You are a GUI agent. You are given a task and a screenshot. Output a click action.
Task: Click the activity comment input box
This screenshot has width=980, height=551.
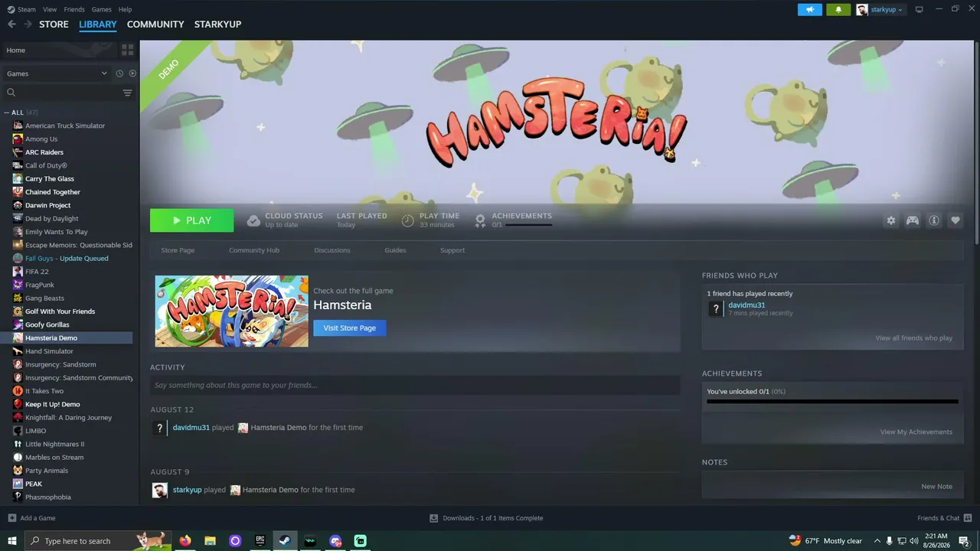[415, 385]
